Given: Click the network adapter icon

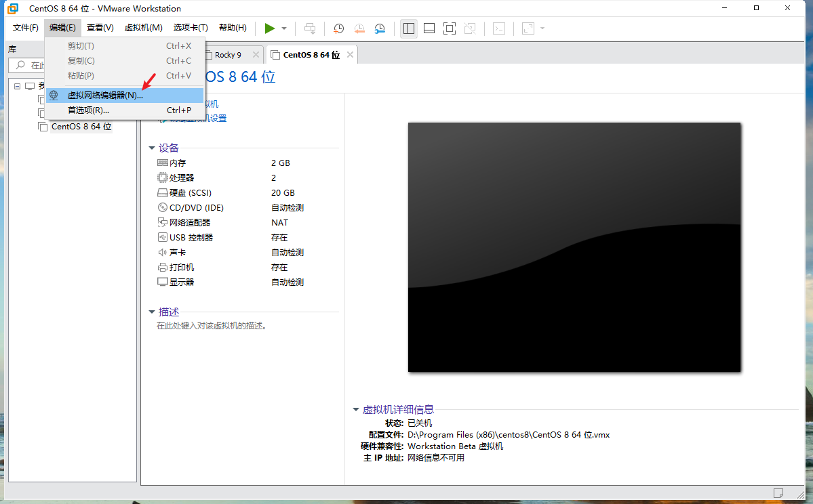Looking at the screenshot, I should tap(162, 222).
